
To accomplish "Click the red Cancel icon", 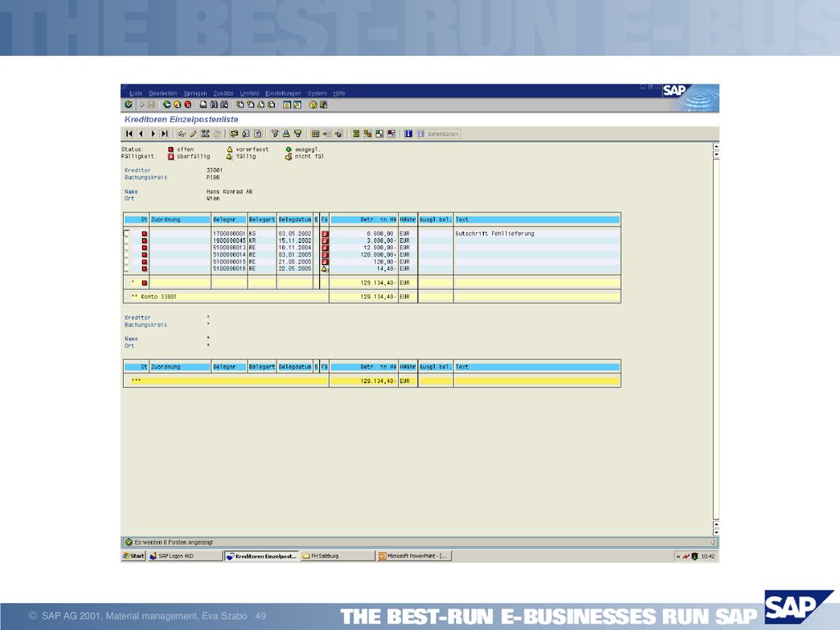I will point(188,105).
